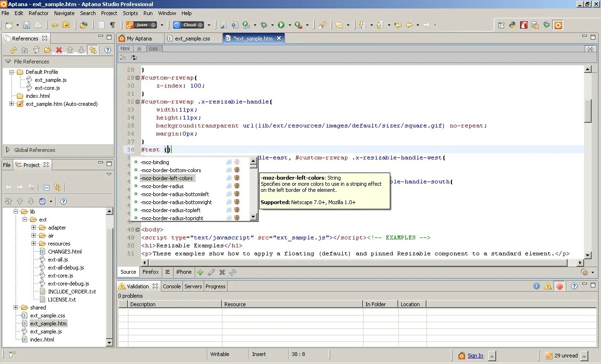Select LICENSE.txt in Project tree

pyautogui.click(x=62, y=300)
